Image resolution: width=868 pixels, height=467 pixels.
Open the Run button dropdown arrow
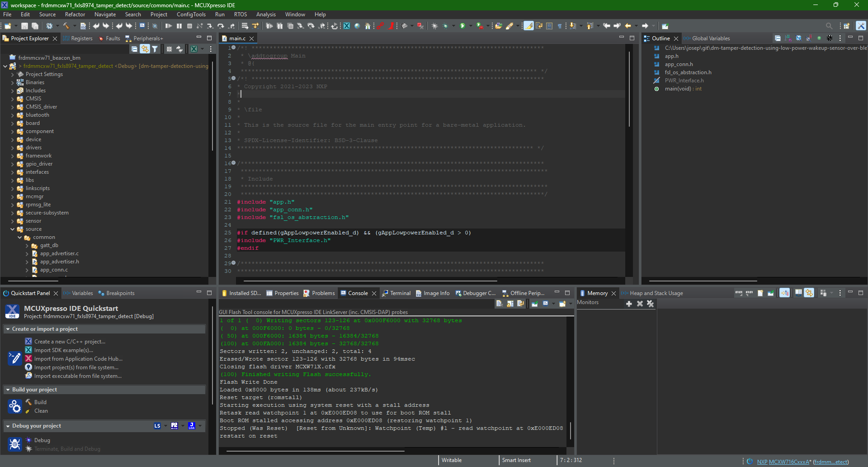click(x=471, y=26)
